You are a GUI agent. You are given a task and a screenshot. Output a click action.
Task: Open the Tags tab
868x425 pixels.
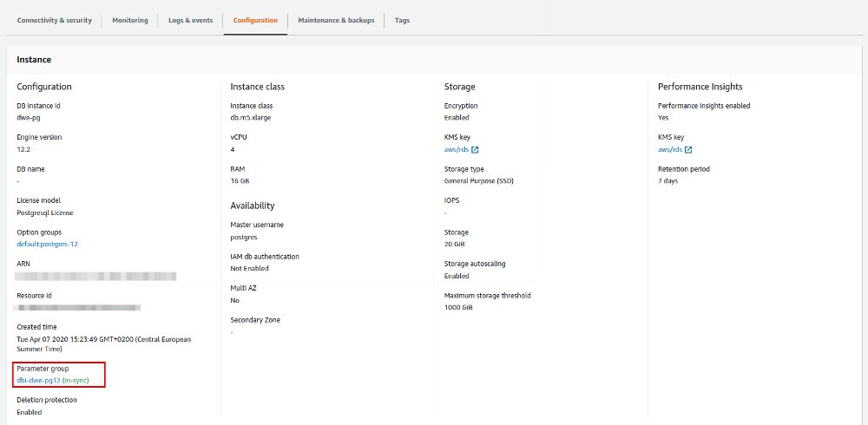pyautogui.click(x=402, y=21)
